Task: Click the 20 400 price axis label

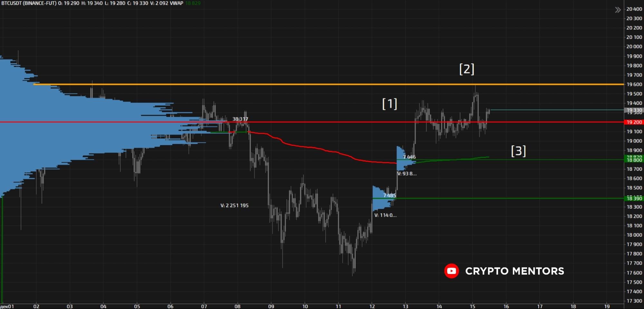Action: 634,9
